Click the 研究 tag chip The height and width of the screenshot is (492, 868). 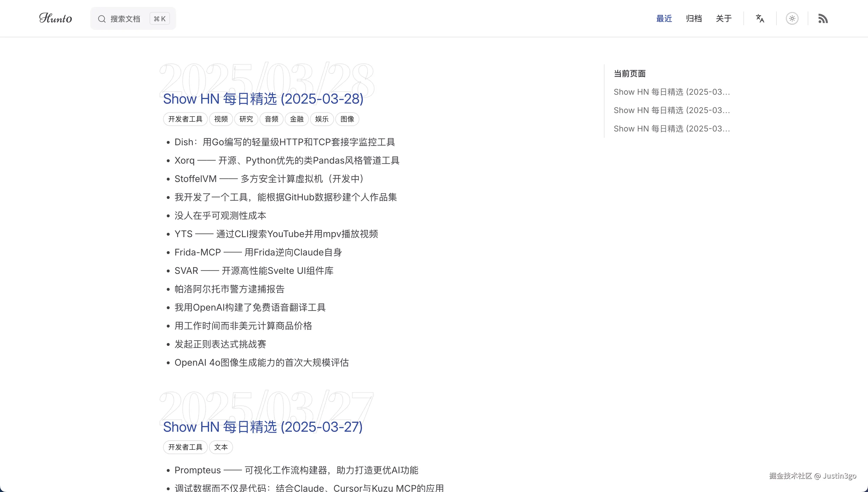point(246,119)
